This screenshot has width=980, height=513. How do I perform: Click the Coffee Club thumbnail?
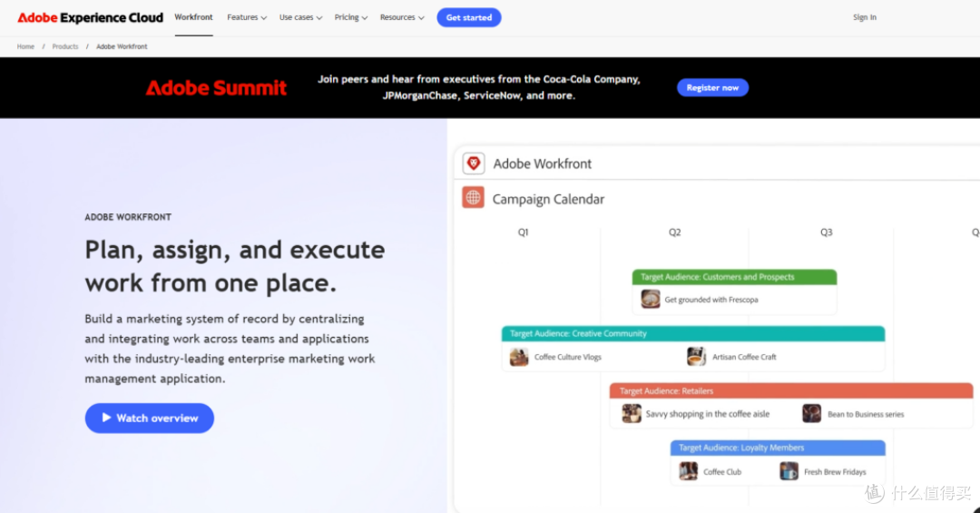click(688, 471)
